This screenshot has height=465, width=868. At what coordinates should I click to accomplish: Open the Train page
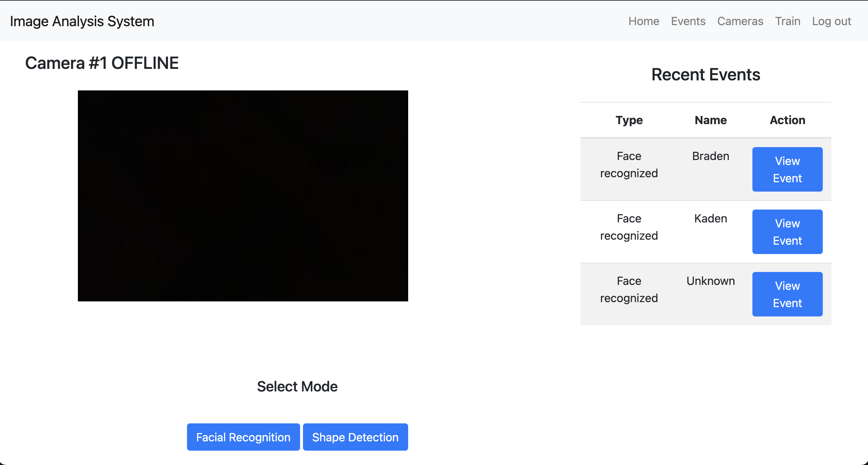[x=788, y=21]
